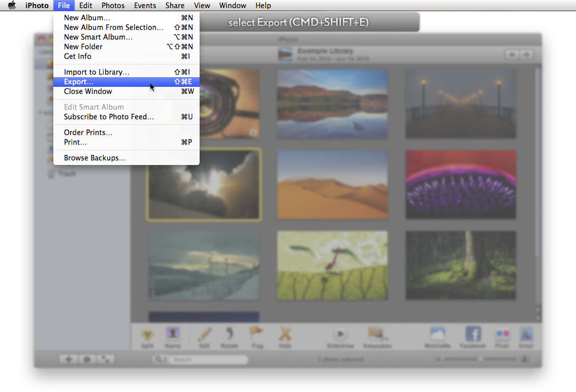Screen dimensions: 576x392
Task: Select the camera lens photo
Action: point(229,104)
